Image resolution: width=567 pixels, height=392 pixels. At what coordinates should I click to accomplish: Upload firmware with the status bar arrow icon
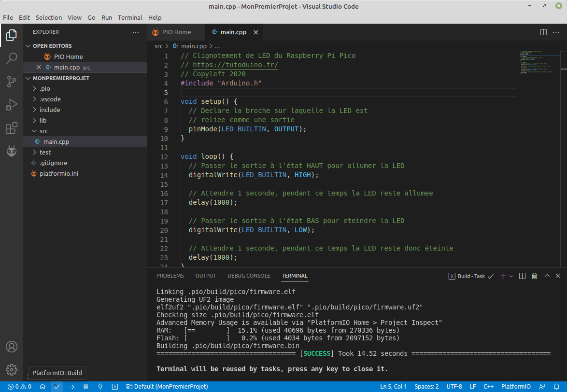click(71, 386)
